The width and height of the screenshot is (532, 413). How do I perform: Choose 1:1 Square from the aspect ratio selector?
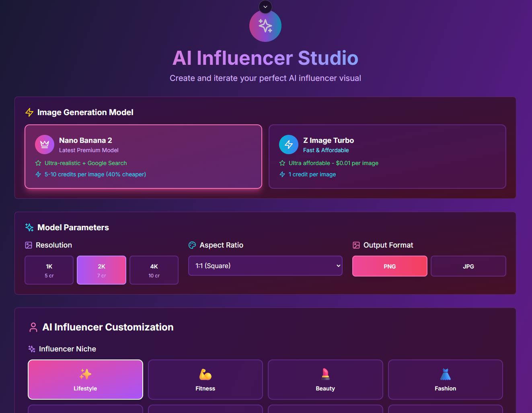coord(265,266)
